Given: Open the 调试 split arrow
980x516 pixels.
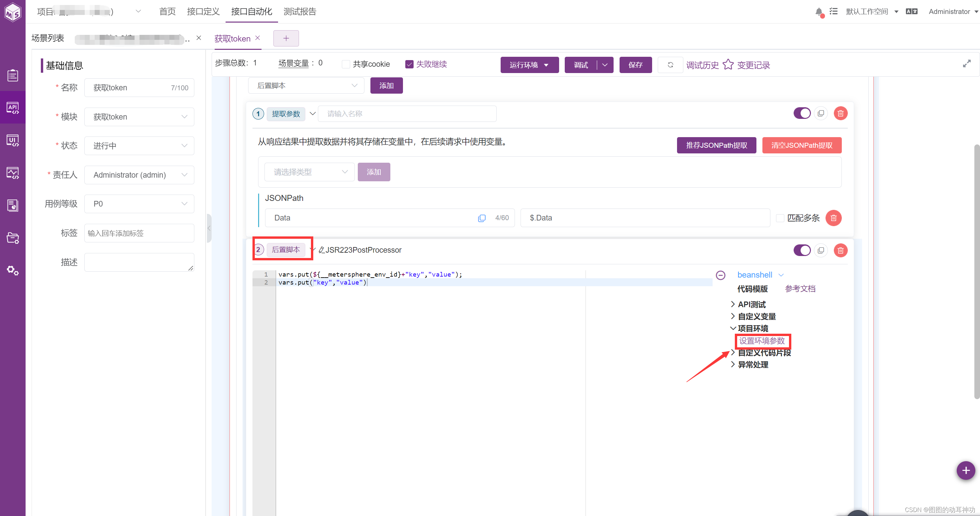Looking at the screenshot, I should coord(605,65).
